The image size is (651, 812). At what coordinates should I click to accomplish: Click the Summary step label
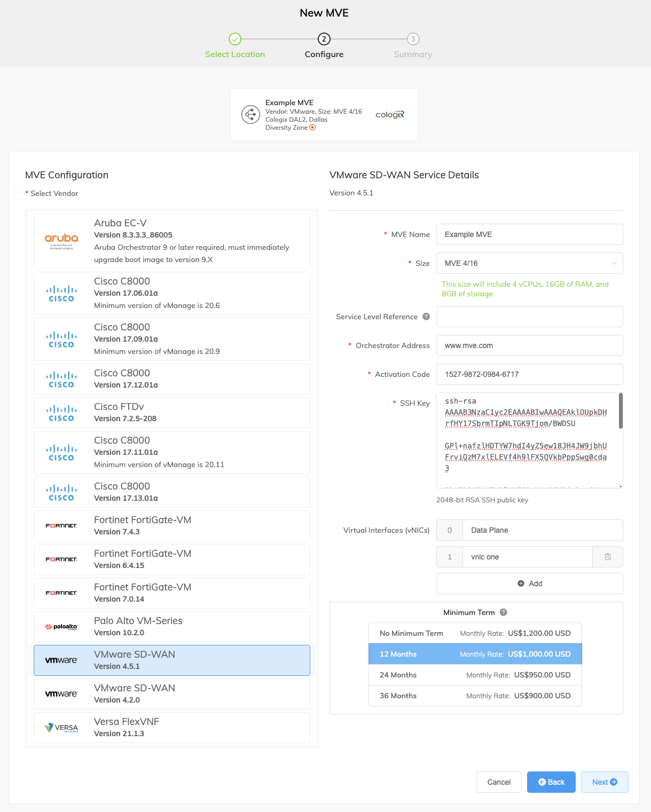[x=413, y=54]
